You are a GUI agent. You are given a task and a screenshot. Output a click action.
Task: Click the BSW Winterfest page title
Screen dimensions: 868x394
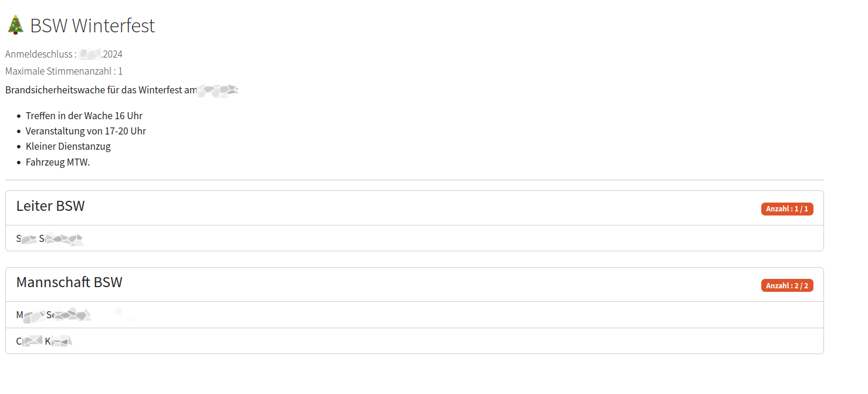click(x=93, y=25)
